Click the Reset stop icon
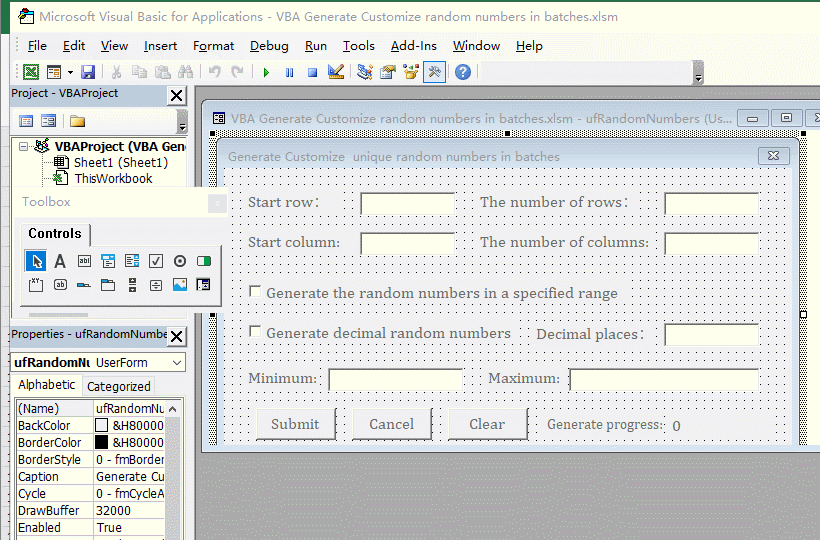Viewport: 820px width, 540px height. [x=312, y=72]
